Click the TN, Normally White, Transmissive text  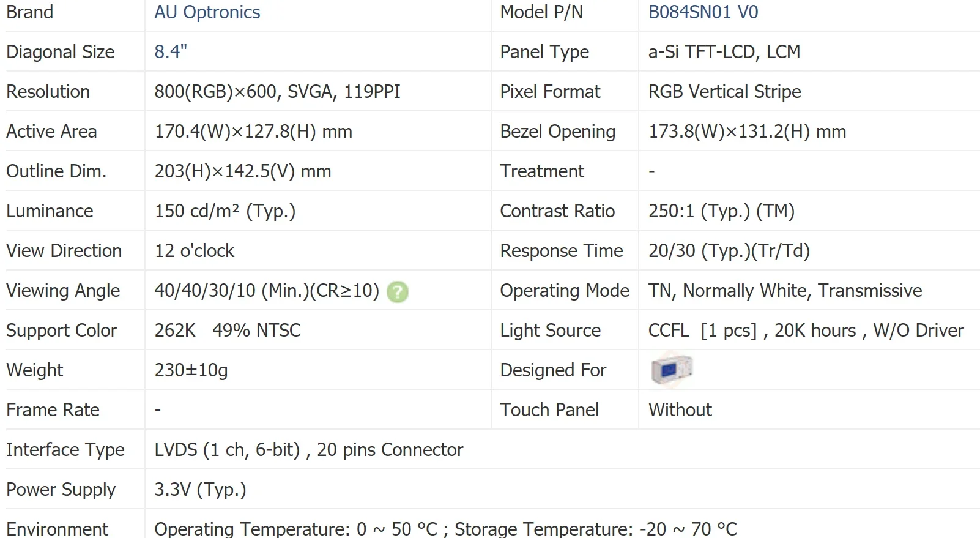[785, 291]
